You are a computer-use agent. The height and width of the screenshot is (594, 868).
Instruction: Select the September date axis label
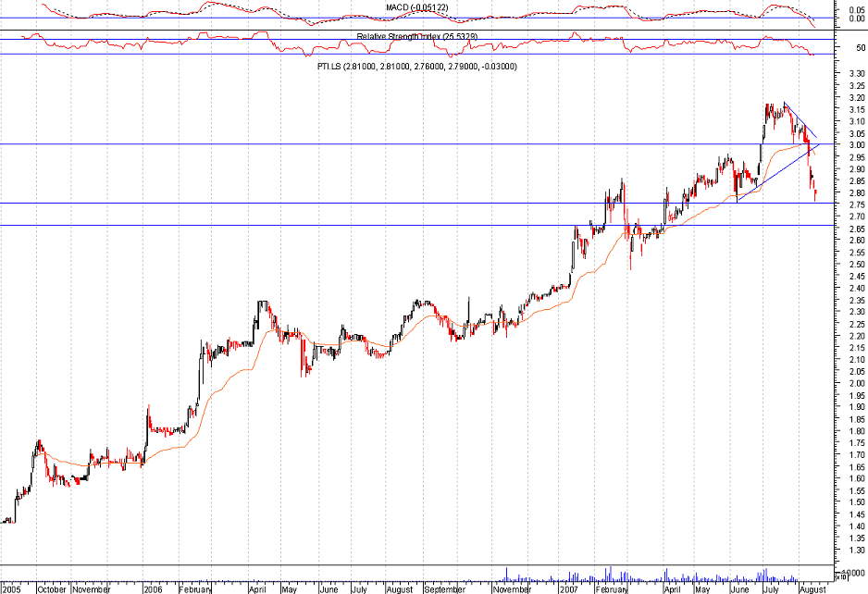tap(445, 589)
